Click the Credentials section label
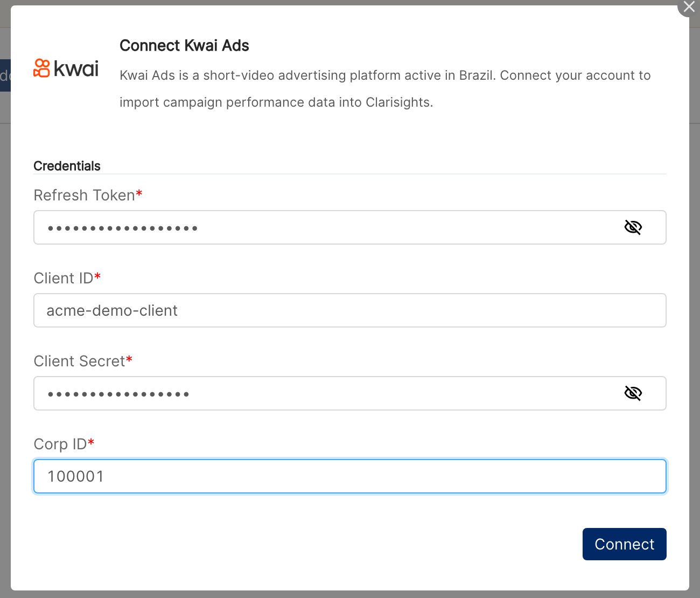Image resolution: width=700 pixels, height=598 pixels. pos(67,166)
